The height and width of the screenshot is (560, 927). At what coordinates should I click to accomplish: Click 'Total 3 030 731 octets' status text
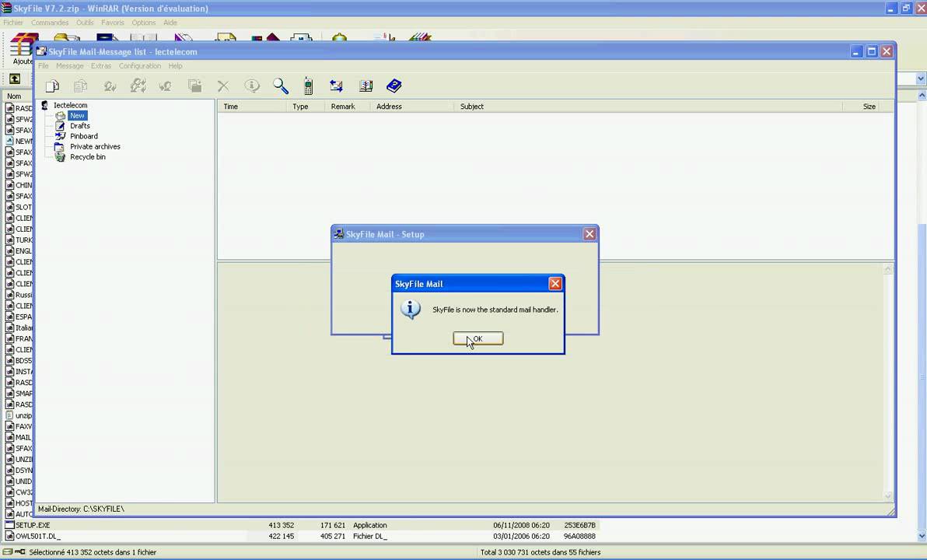540,552
